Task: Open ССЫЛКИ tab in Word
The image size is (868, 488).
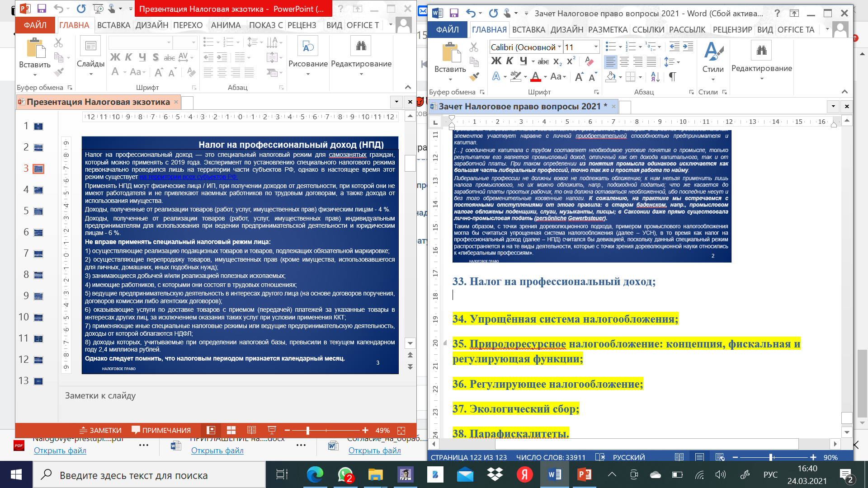Action: pyautogui.click(x=648, y=30)
